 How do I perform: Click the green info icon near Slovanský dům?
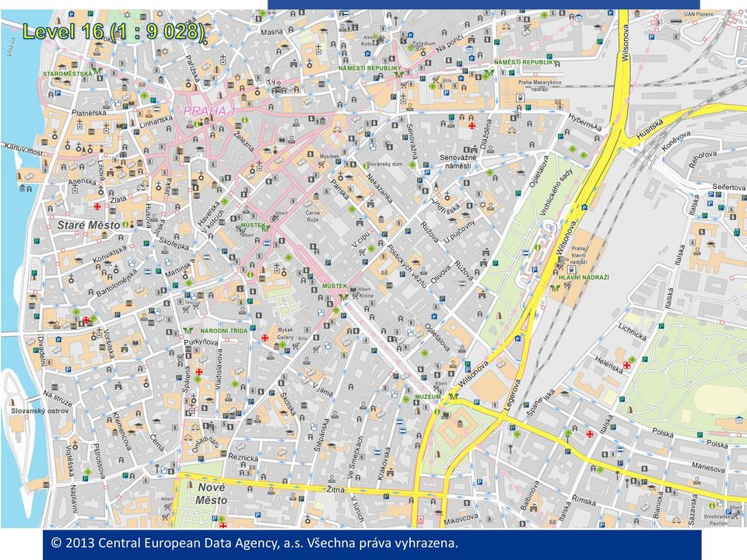[x=366, y=166]
